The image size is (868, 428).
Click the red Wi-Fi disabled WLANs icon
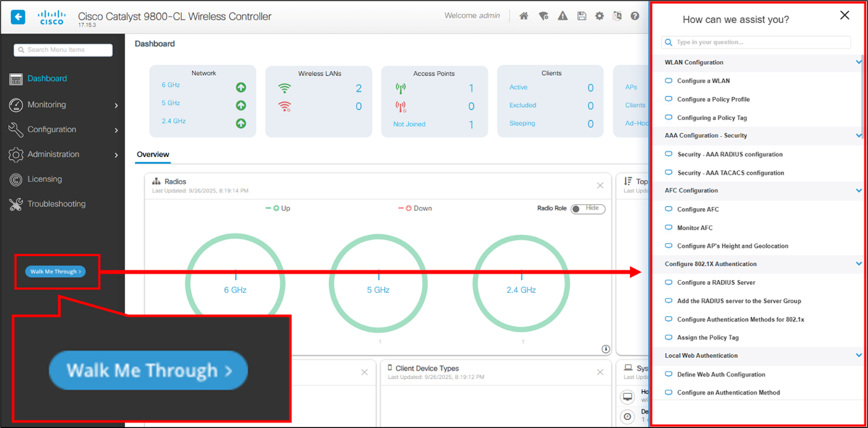tap(284, 106)
